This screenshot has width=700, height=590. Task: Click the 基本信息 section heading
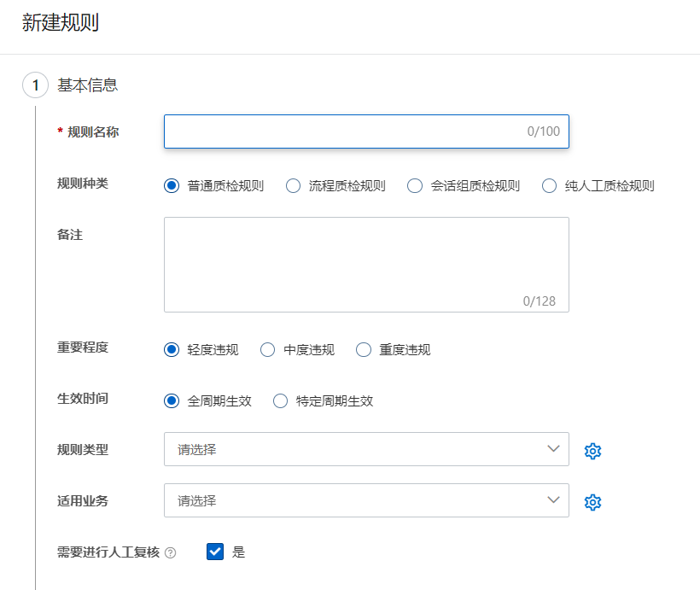87,85
